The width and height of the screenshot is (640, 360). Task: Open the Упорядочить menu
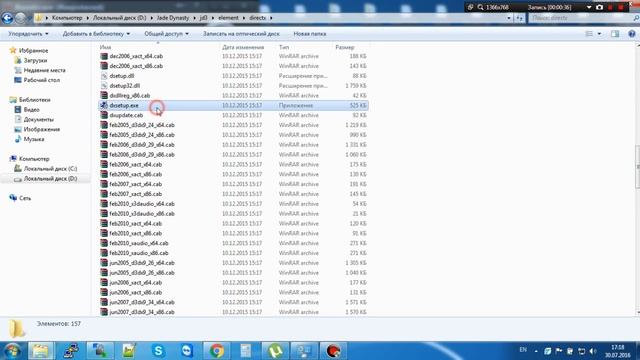point(28,34)
